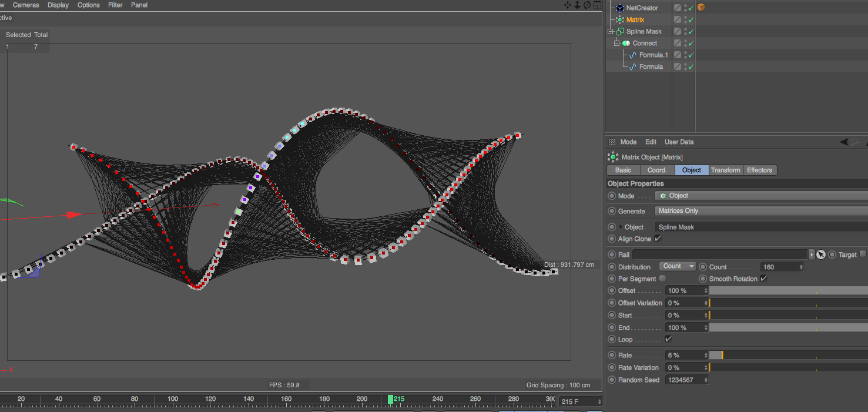Switch to the Effectors tab
This screenshot has height=412, width=868.
[x=759, y=170]
